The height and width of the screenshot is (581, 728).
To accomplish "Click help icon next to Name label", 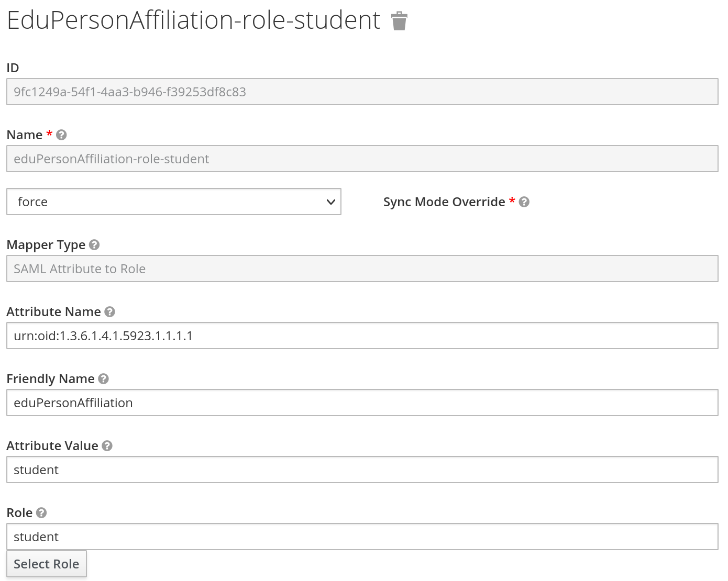I will click(61, 135).
